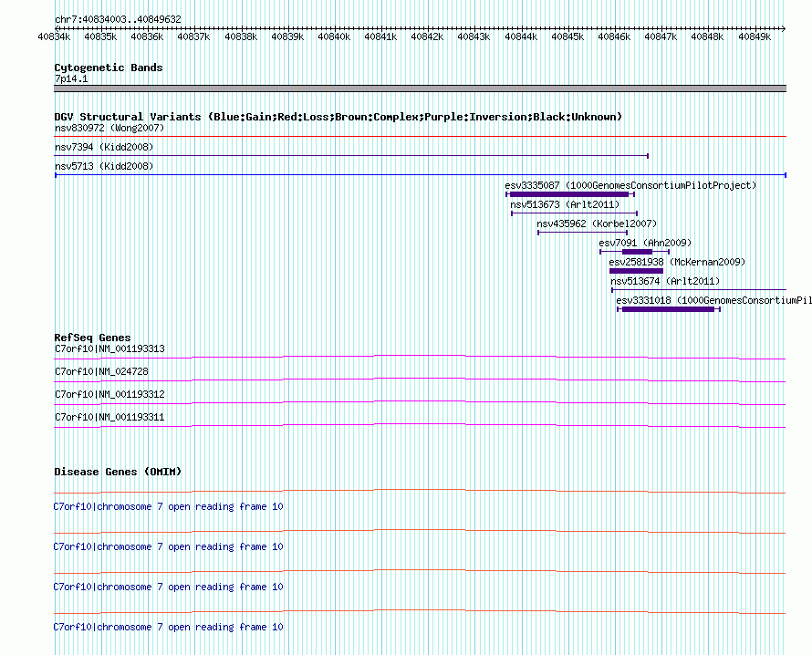Image resolution: width=812 pixels, height=655 pixels.
Task: Click the chr7:40834003..40849632 coordinate label
Action: [118, 19]
